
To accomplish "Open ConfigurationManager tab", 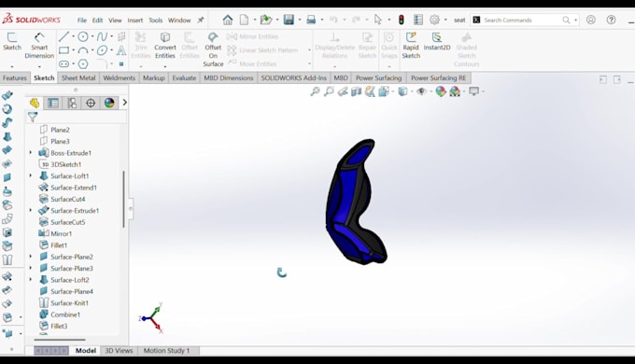I will [72, 104].
